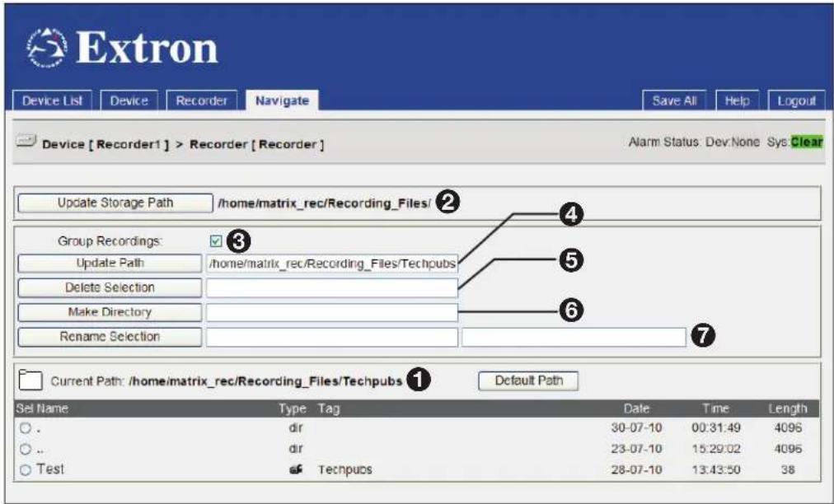Click the second Rename Selection input field

pyautogui.click(x=574, y=337)
